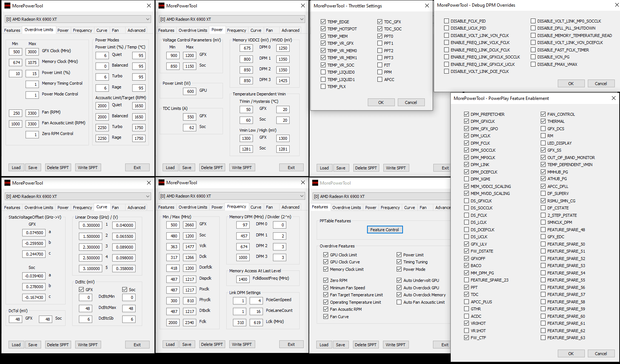This screenshot has width=620, height=364.
Task: Click Voltage Control GFX max field 1200
Action: [x=190, y=55]
